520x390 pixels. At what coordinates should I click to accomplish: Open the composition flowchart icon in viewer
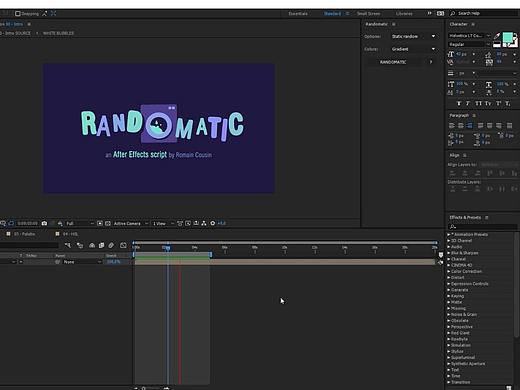204,223
